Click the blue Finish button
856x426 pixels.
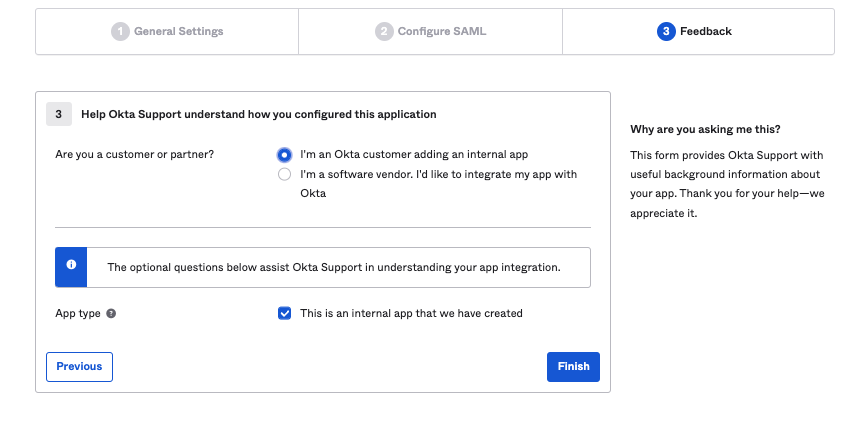click(573, 366)
